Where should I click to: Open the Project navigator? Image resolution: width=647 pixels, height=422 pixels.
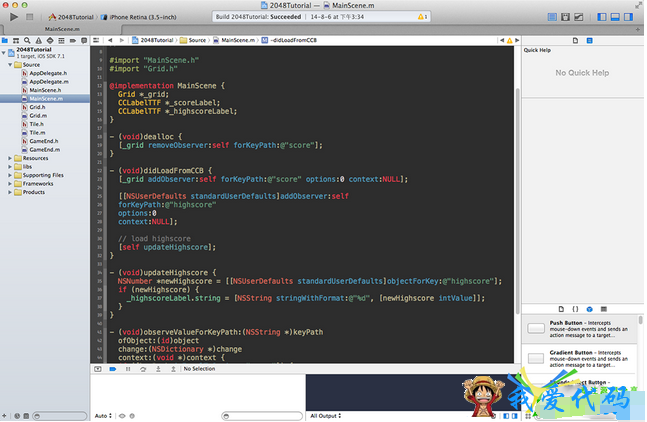click(x=5, y=40)
